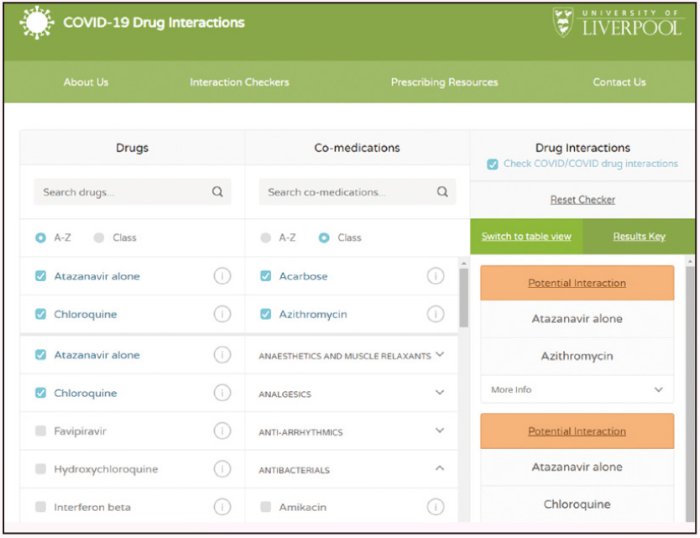Click search magnifier in drugs search box
The width and height of the screenshot is (700, 538).
tap(217, 192)
